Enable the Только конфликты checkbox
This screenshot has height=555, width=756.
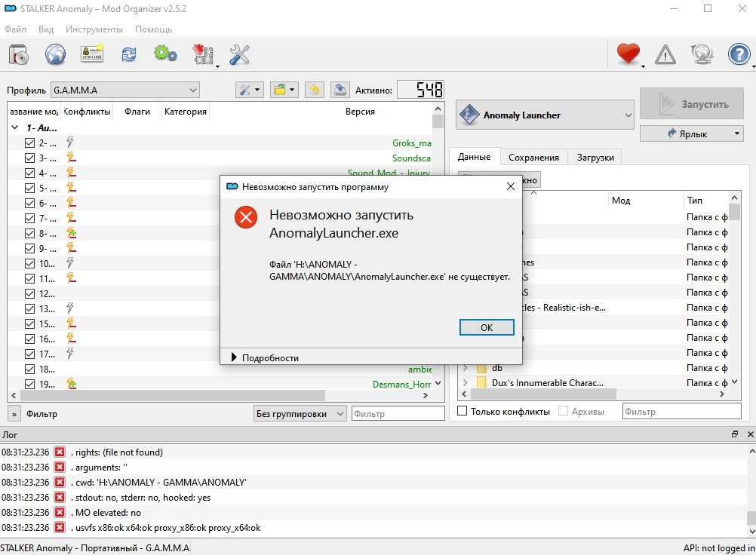[x=462, y=411]
